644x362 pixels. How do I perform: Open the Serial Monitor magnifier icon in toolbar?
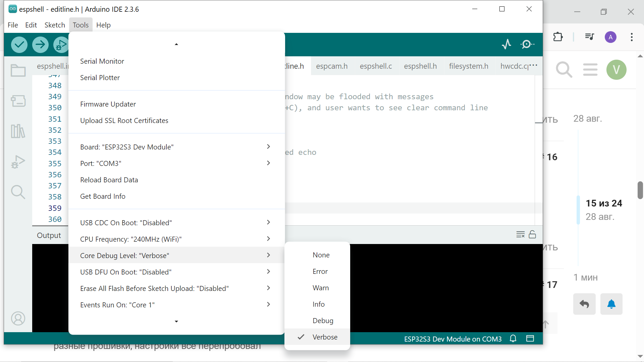pos(527,44)
